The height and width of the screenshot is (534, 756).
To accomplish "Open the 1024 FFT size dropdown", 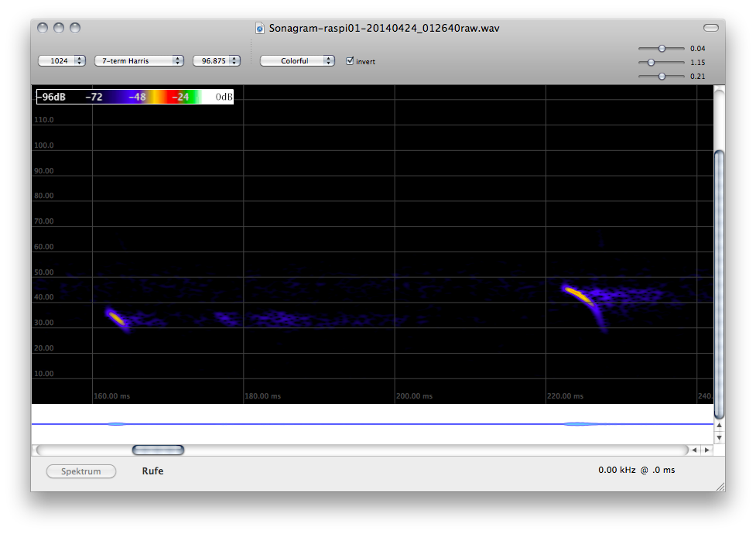I will click(62, 61).
